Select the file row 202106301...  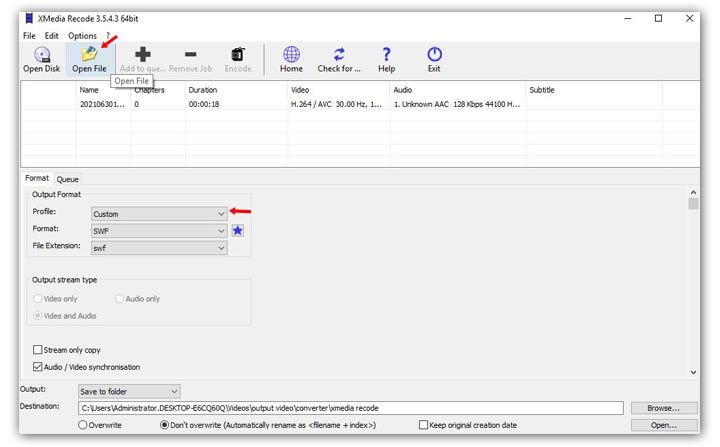coord(360,104)
